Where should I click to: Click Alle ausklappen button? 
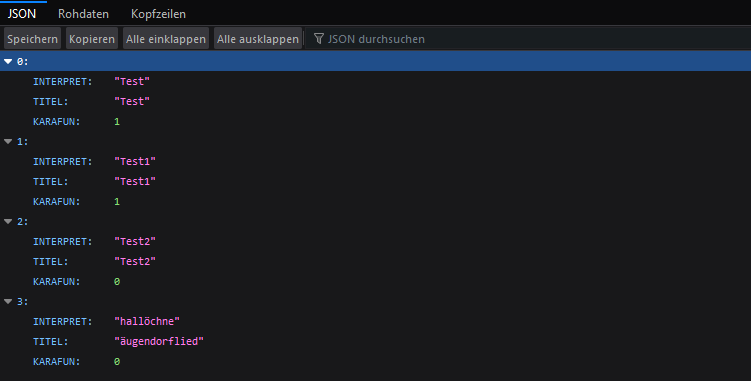point(258,39)
